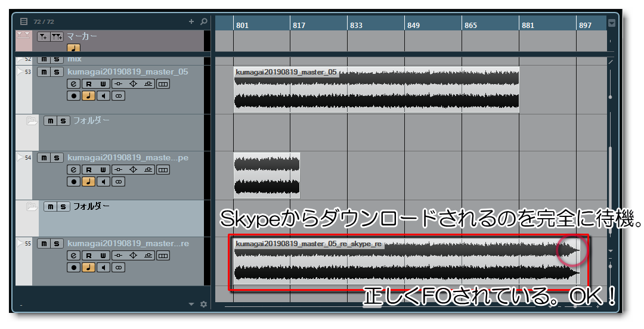
Task: Bypass EQ on track 54
Action: 133,170
